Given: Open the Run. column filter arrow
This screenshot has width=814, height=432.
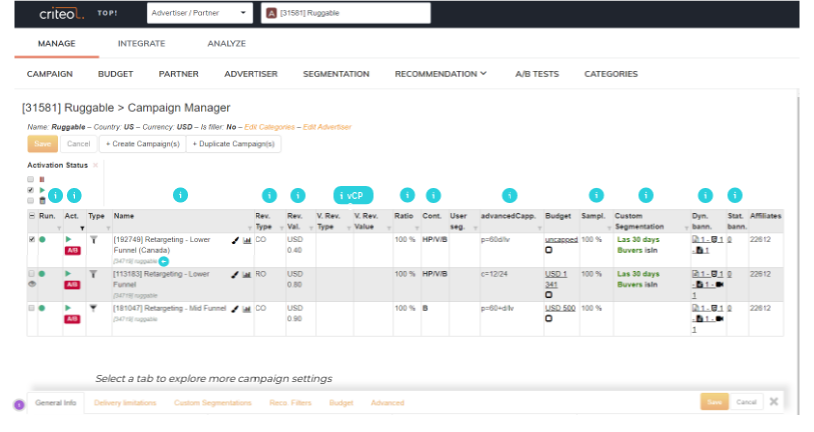Looking at the screenshot, I should point(59,228).
